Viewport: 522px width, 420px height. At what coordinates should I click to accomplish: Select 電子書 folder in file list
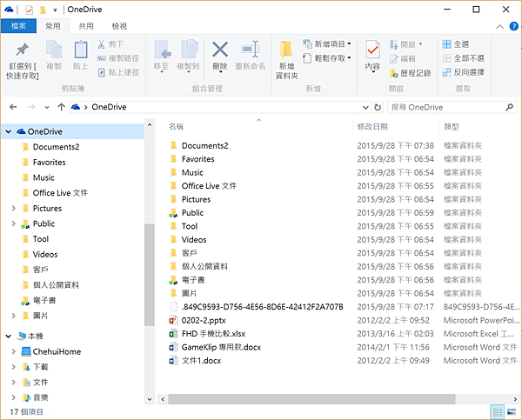coord(193,280)
